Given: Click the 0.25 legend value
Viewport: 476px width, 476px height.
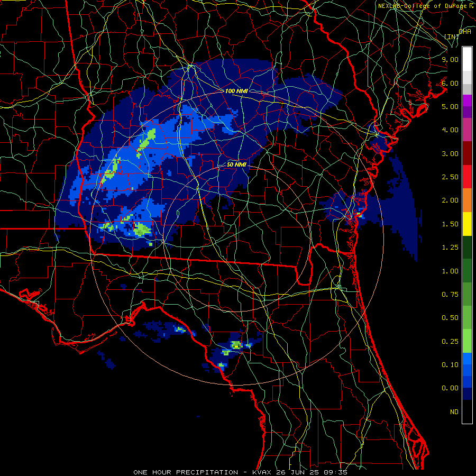Looking at the screenshot, I should (450, 342).
